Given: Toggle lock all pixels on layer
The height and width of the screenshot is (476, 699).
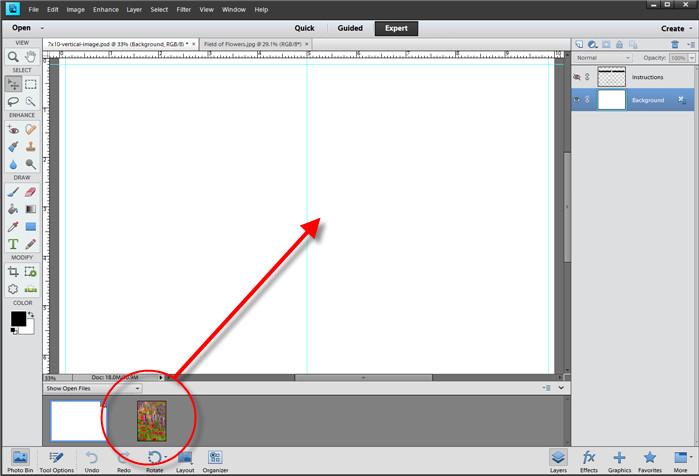Looking at the screenshot, I should pyautogui.click(x=619, y=44).
